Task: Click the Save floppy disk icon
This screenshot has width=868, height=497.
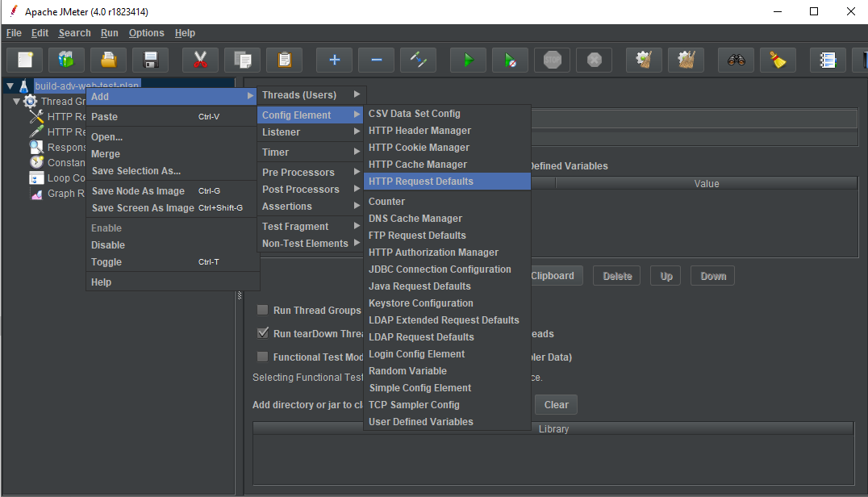Action: (150, 60)
